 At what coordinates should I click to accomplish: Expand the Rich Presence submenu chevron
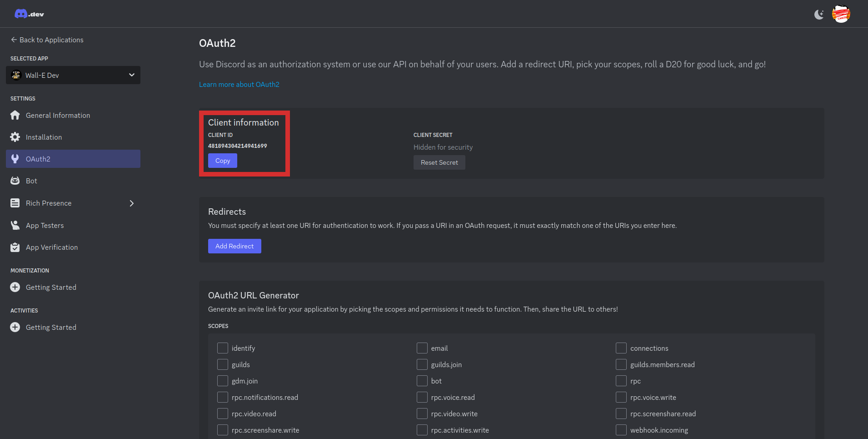point(132,203)
